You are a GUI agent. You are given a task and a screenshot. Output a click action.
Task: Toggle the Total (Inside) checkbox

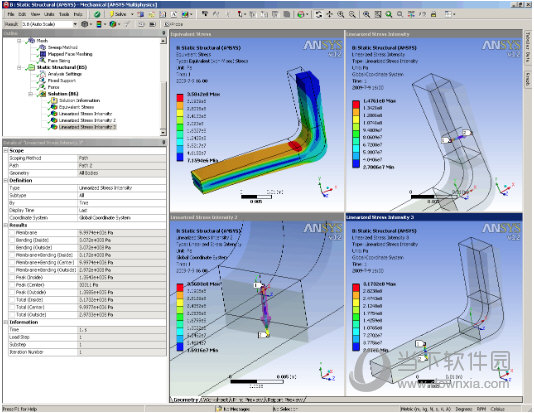pos(12,300)
